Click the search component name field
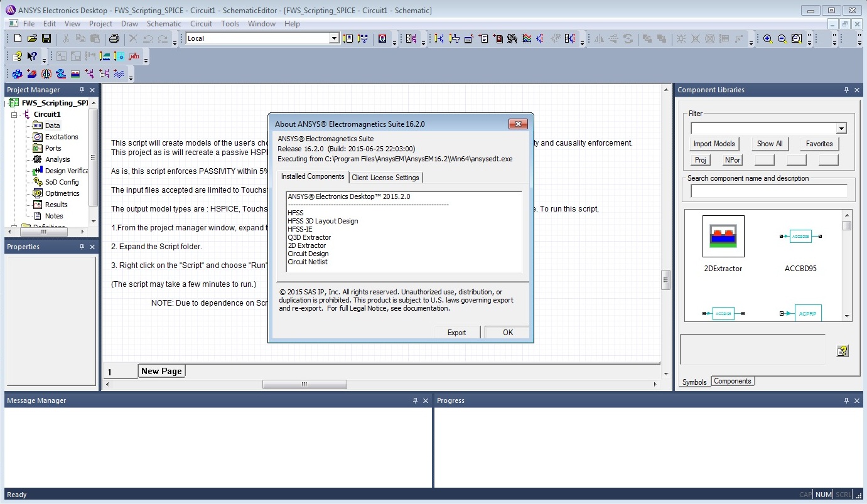 tap(768, 191)
